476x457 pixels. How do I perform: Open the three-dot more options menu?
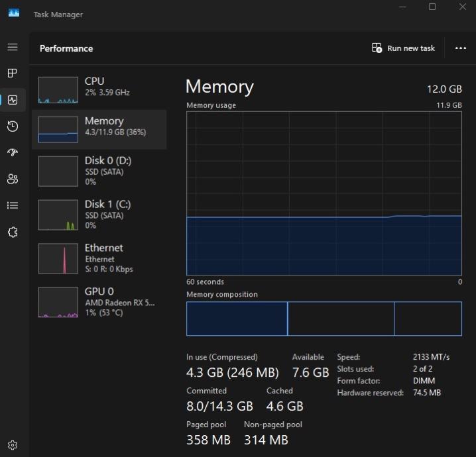(461, 48)
